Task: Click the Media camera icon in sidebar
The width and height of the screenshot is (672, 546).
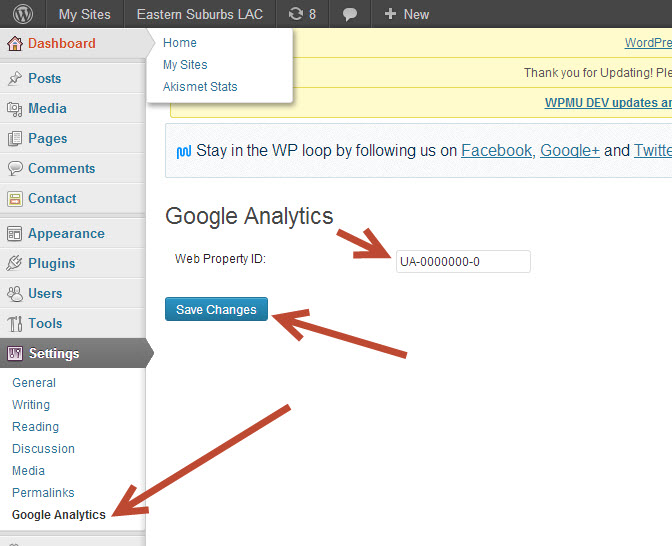Action: pyautogui.click(x=15, y=109)
